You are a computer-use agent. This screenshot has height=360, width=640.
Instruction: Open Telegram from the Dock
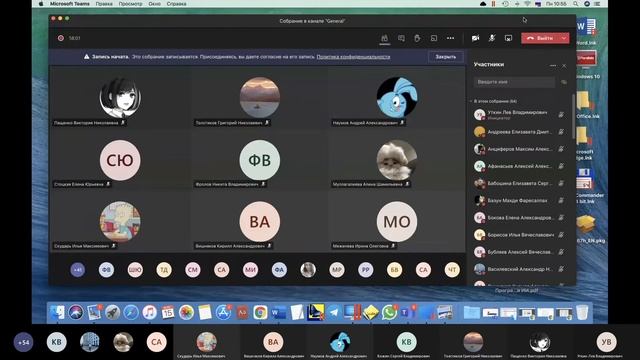point(334,313)
